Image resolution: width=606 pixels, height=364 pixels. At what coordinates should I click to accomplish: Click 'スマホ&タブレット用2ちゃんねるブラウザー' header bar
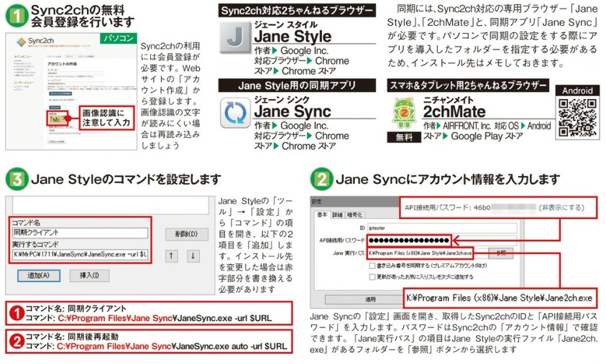coord(468,85)
